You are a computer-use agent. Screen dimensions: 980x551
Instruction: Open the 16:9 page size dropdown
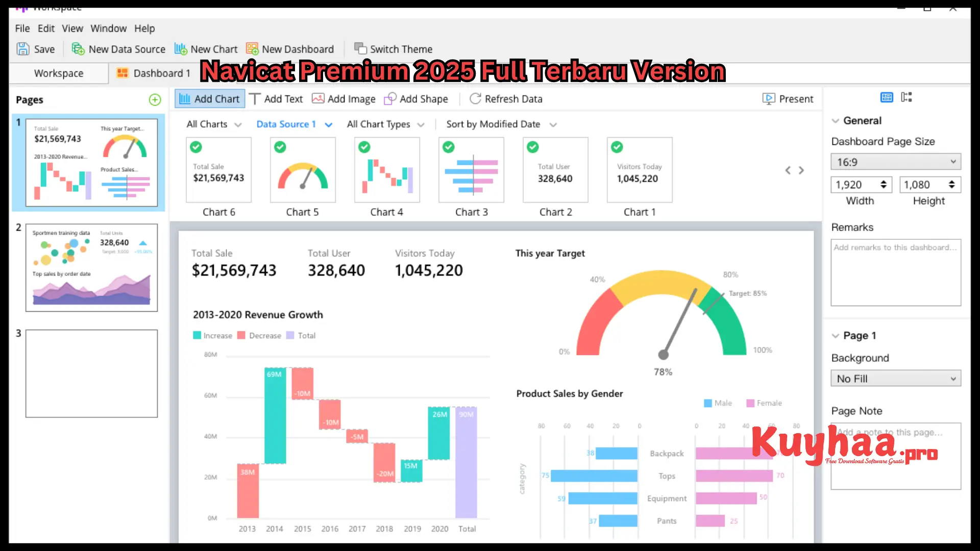pos(895,162)
